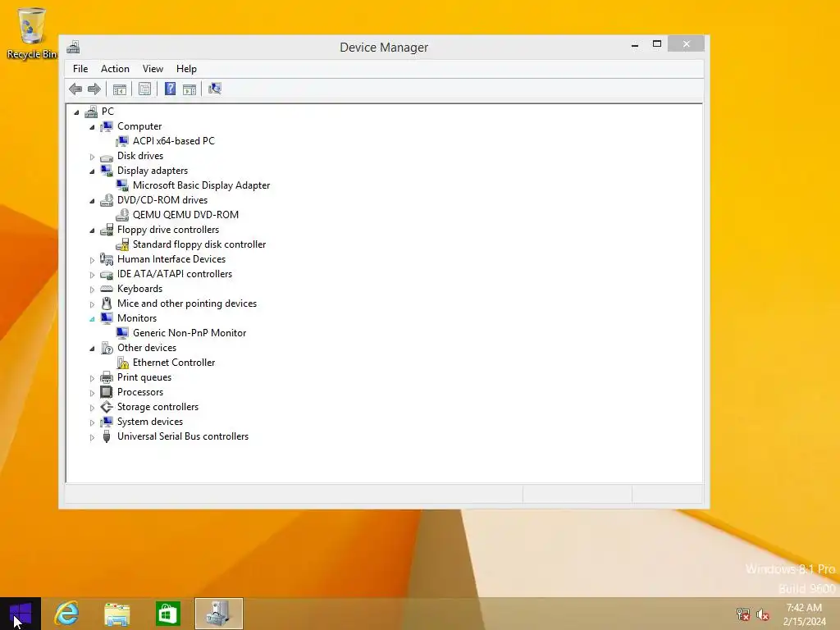The width and height of the screenshot is (840, 630).
Task: Select the 'Other devices' label
Action: [x=147, y=348]
